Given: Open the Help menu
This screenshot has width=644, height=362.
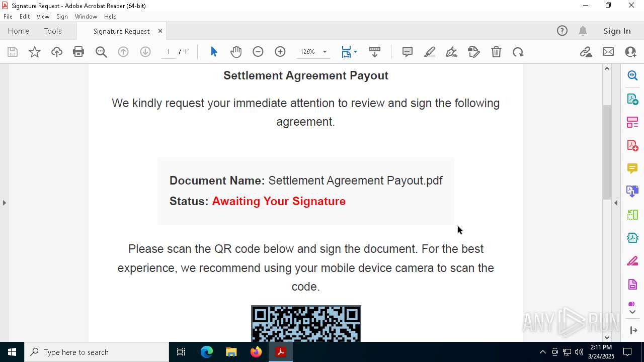Looking at the screenshot, I should click(x=110, y=16).
